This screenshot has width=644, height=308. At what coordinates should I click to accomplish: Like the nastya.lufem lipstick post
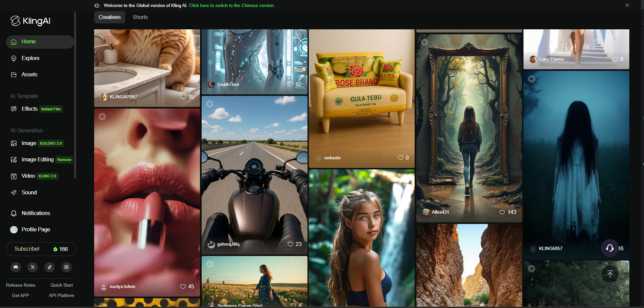pos(183,287)
